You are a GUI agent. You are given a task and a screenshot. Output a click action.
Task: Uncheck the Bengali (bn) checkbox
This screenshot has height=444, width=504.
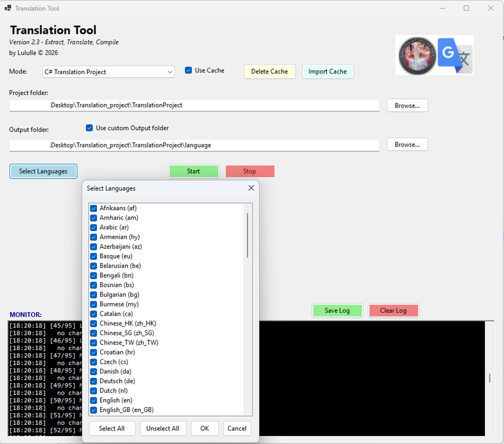point(94,275)
